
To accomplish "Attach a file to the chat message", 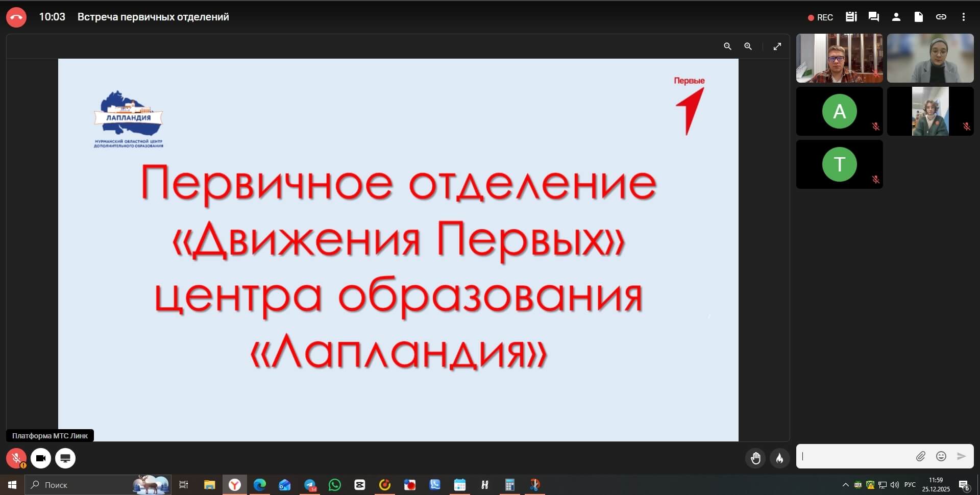I will [x=920, y=456].
